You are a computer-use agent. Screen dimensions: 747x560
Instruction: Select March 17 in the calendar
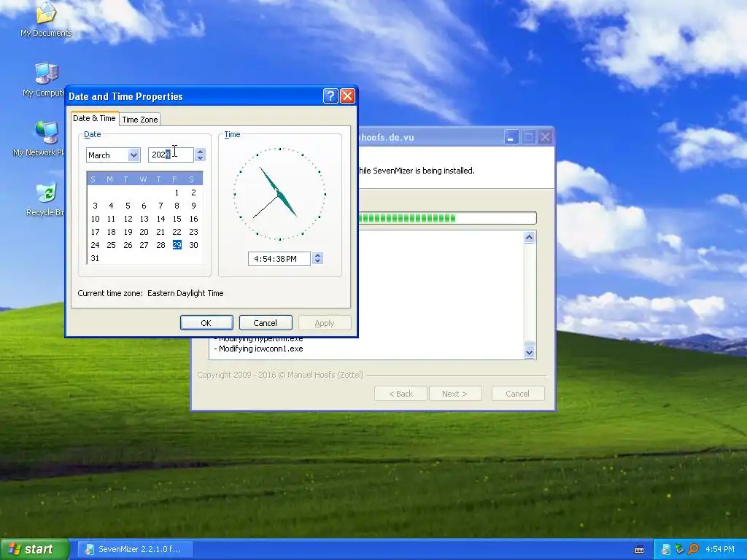coord(96,232)
